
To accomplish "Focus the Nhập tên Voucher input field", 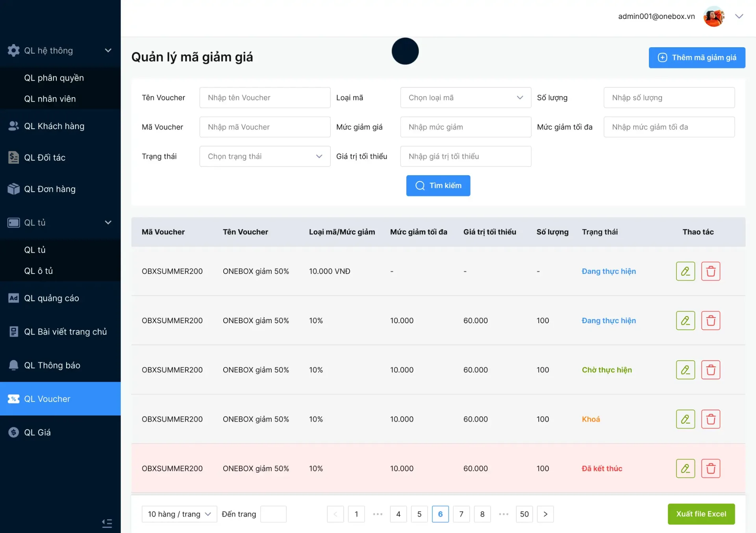I will pos(265,98).
